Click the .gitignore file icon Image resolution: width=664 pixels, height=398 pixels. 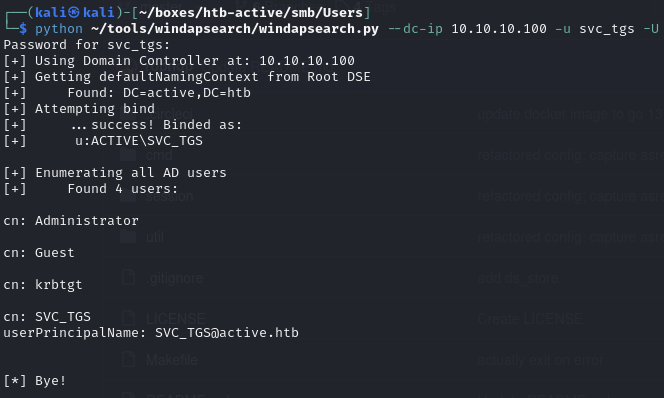[129, 278]
